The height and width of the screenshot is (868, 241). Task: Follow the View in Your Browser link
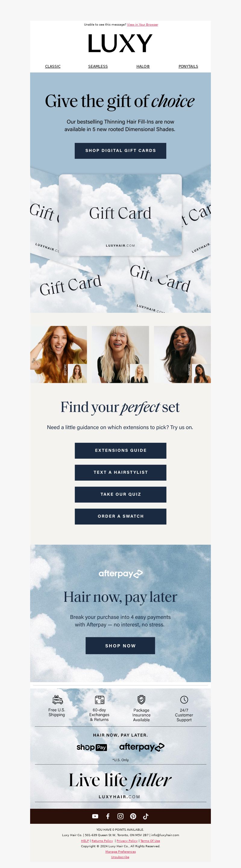142,25
